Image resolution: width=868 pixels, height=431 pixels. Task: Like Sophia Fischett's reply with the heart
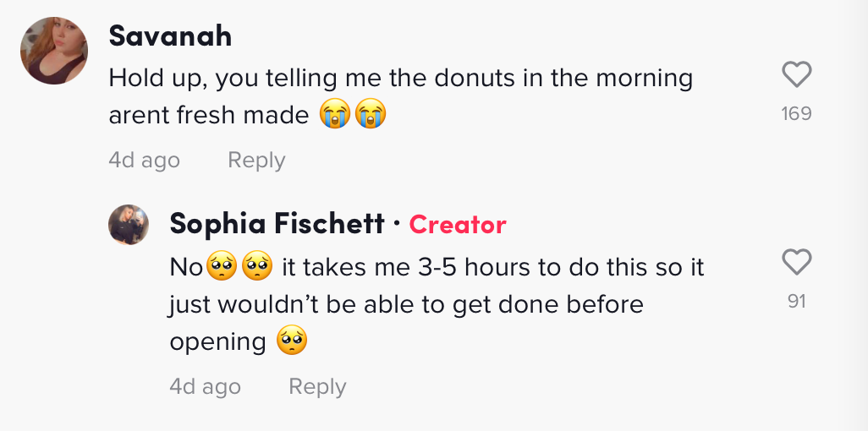pos(797,262)
